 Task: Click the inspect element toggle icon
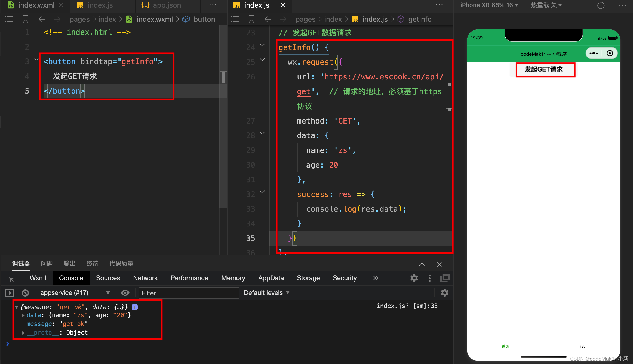[x=10, y=278]
